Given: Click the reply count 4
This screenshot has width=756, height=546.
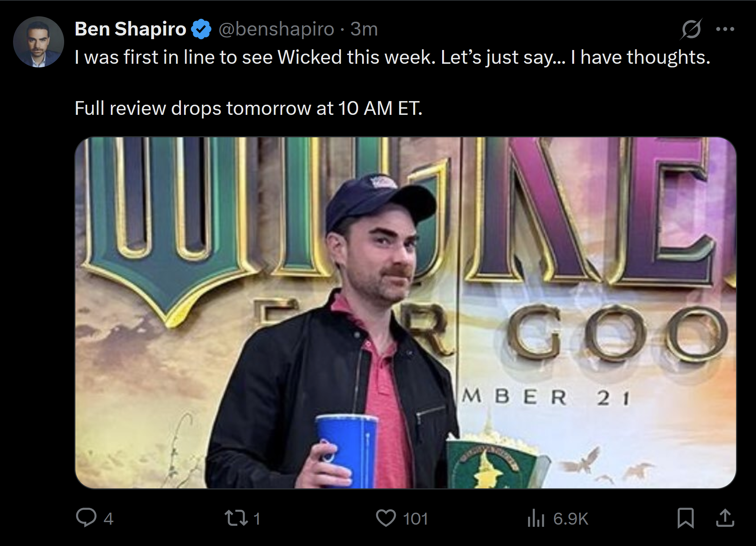Looking at the screenshot, I should coord(108,518).
